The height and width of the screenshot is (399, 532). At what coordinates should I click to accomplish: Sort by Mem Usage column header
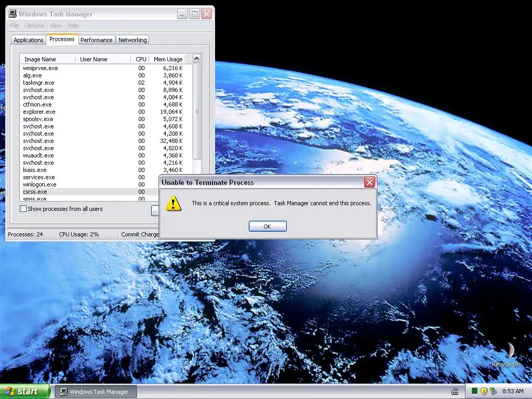pyautogui.click(x=168, y=59)
